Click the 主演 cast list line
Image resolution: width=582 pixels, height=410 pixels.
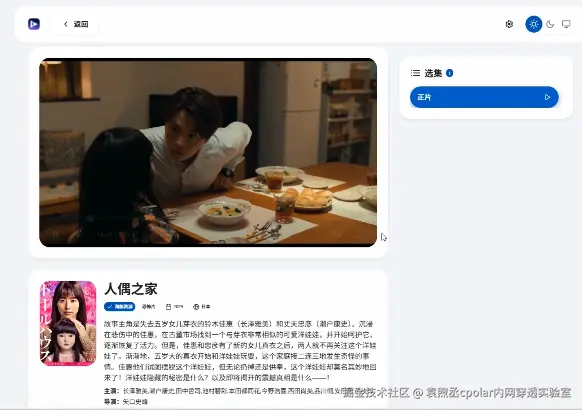[223, 391]
